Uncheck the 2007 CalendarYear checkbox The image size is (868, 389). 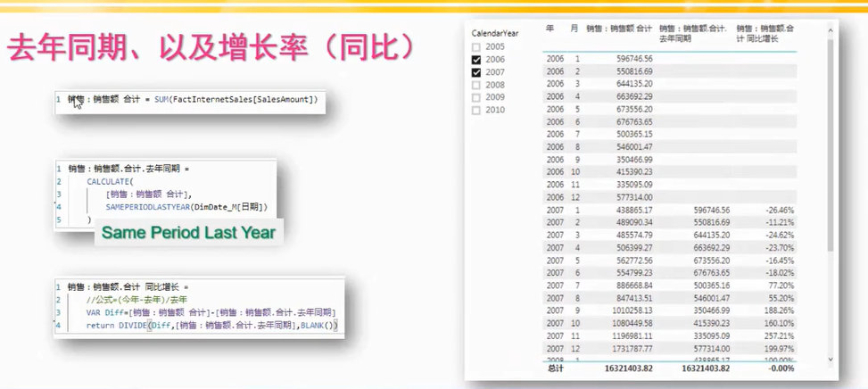tap(476, 72)
